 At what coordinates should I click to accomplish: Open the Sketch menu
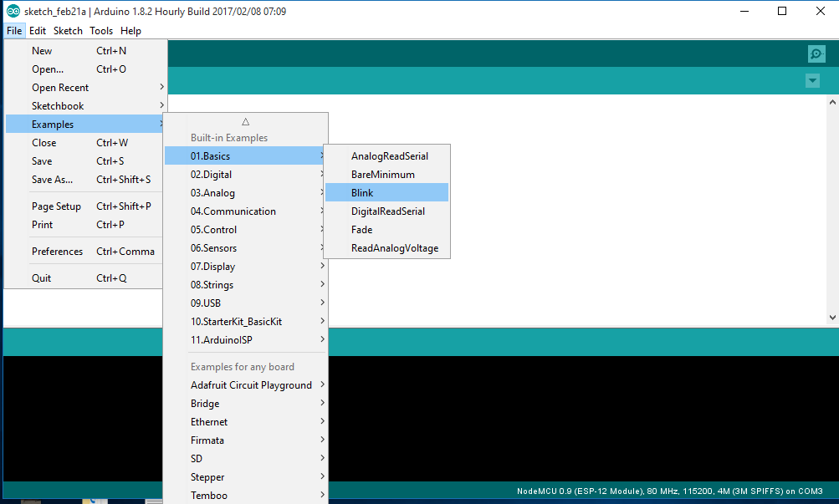tap(68, 30)
